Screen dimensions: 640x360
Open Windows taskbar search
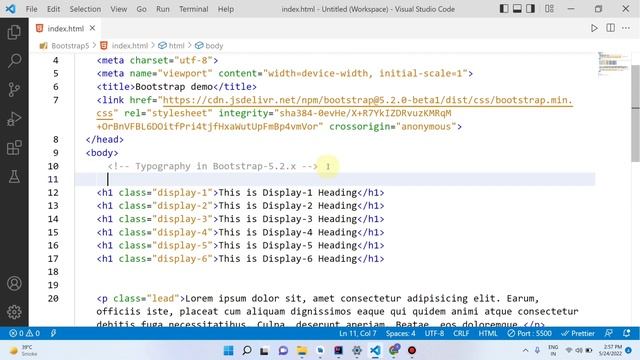coord(247,351)
